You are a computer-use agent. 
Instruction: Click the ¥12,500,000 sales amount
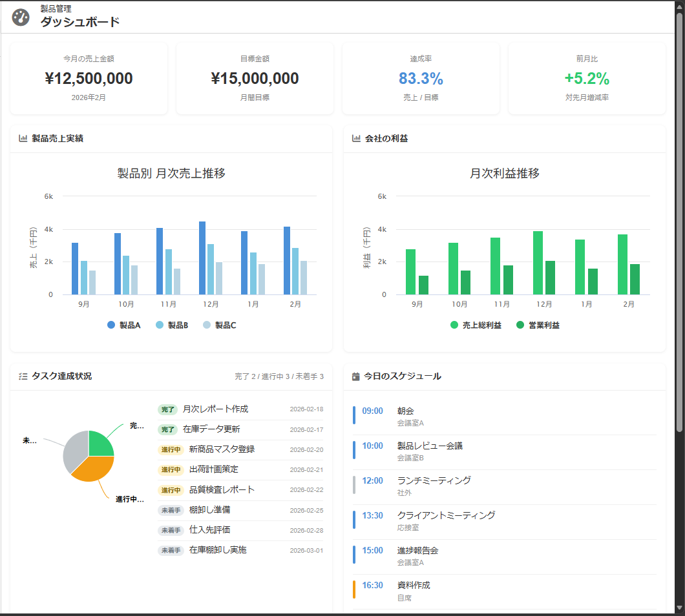(89, 79)
